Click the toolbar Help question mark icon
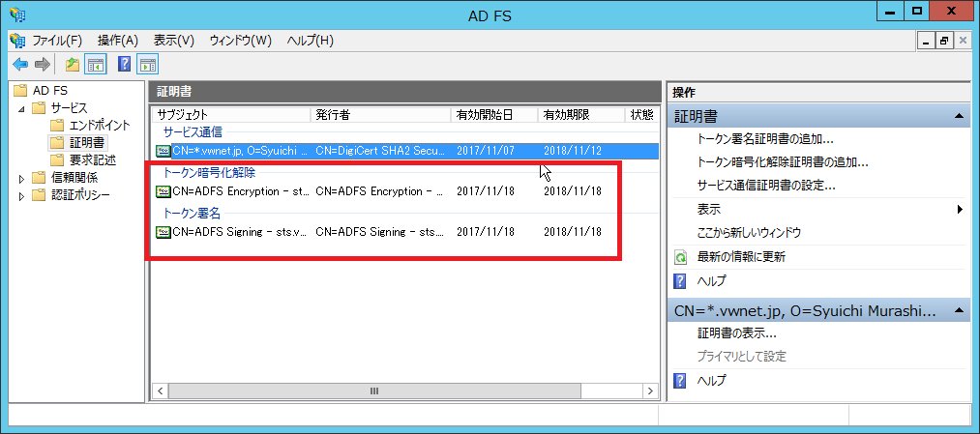This screenshot has width=980, height=434. 125,64
